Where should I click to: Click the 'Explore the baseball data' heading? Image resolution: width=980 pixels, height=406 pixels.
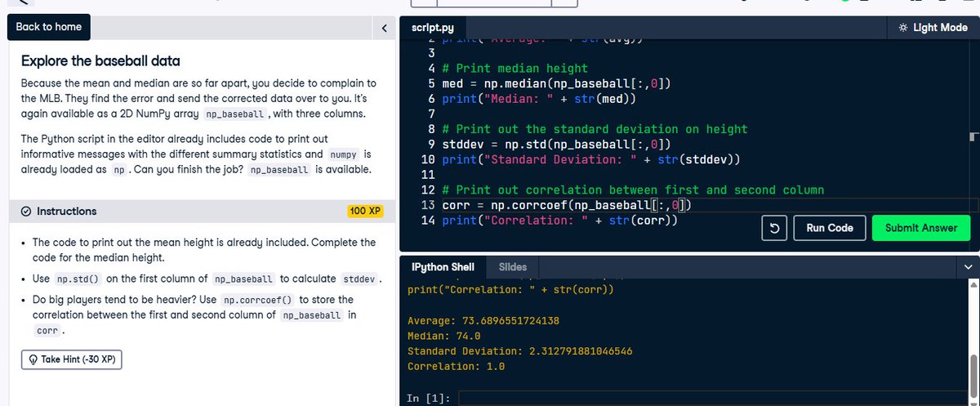pyautogui.click(x=100, y=60)
